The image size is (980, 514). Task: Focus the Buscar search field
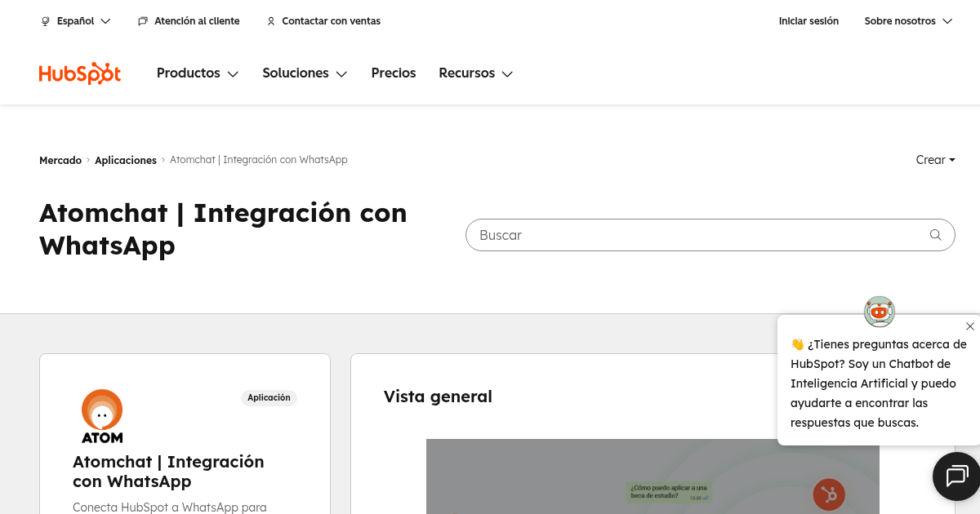[x=710, y=235]
